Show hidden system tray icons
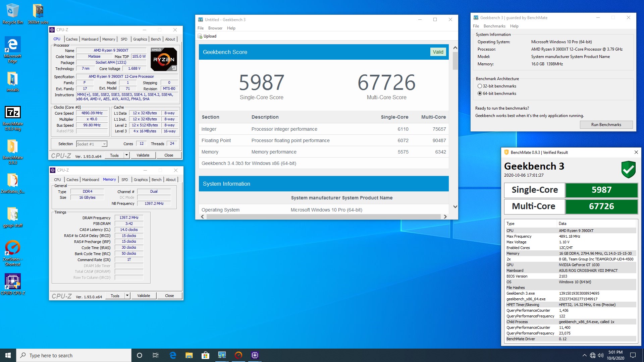The height and width of the screenshot is (362, 644). click(x=584, y=355)
